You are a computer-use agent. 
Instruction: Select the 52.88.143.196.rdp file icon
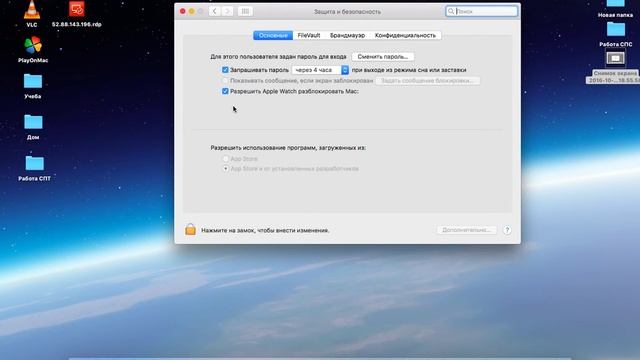click(76, 9)
